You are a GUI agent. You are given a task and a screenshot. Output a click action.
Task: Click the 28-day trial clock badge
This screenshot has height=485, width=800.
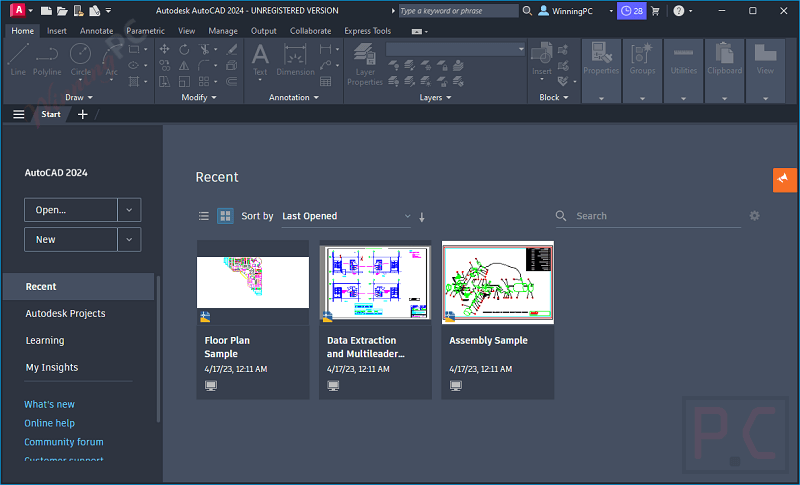[632, 11]
